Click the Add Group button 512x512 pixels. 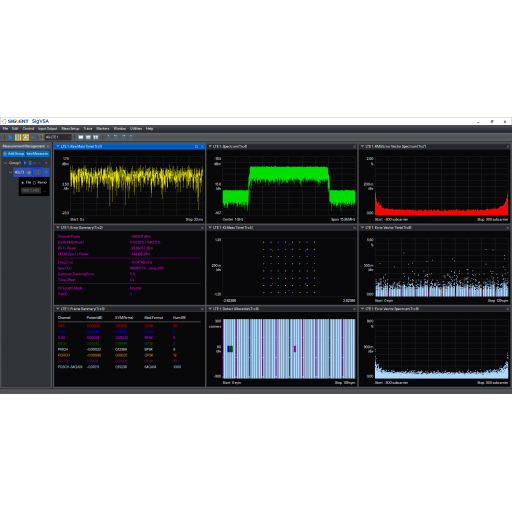(x=14, y=154)
